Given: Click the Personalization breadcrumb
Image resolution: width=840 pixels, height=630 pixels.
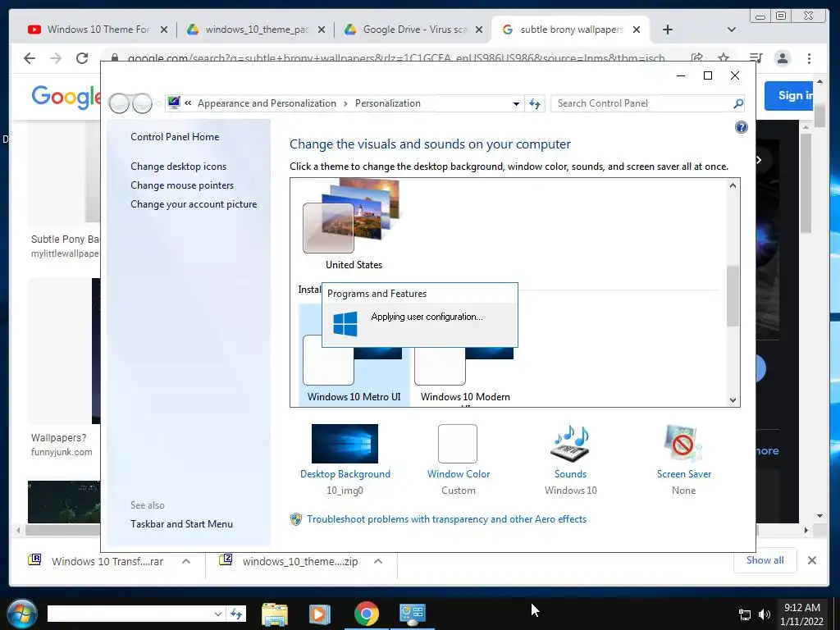Looking at the screenshot, I should (x=388, y=103).
